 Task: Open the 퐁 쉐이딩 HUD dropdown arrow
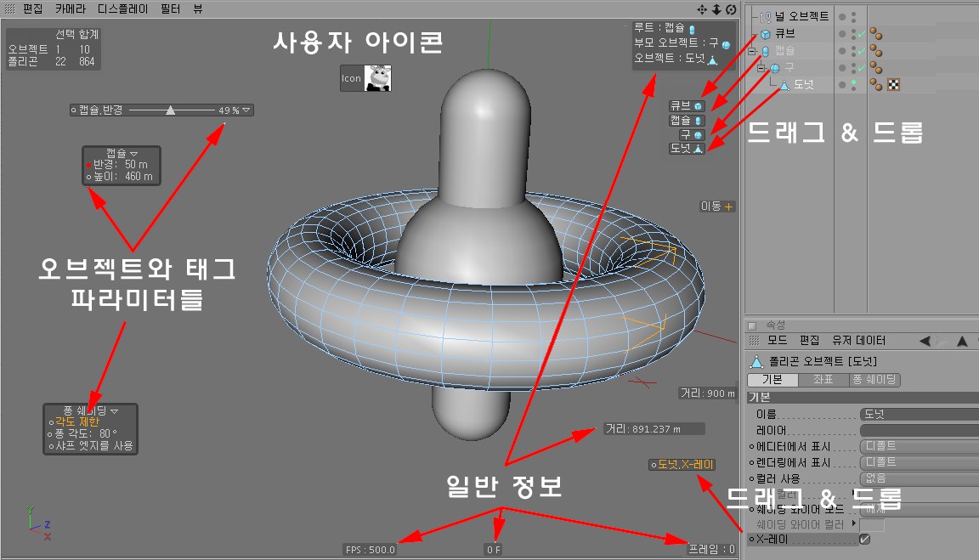(x=114, y=411)
